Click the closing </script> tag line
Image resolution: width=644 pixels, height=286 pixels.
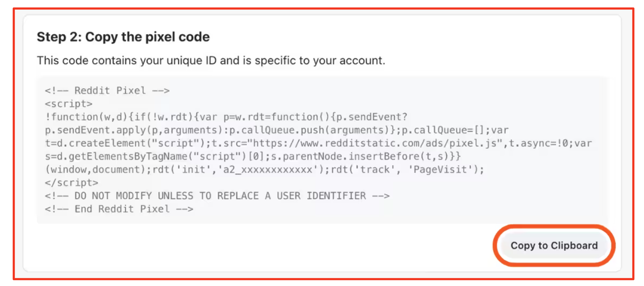[71, 183]
